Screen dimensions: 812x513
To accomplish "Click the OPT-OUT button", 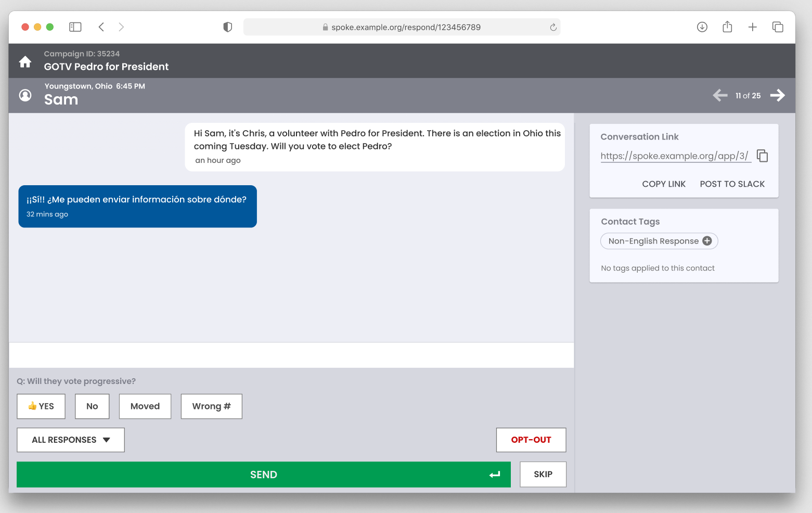I will [531, 440].
